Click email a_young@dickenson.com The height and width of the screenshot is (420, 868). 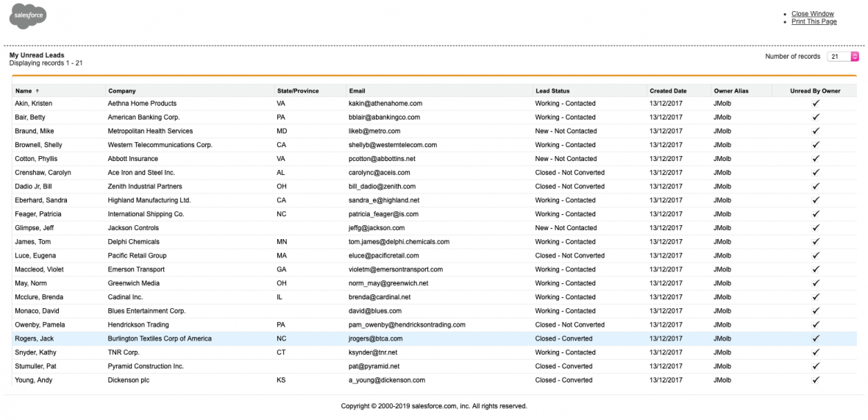tap(387, 380)
